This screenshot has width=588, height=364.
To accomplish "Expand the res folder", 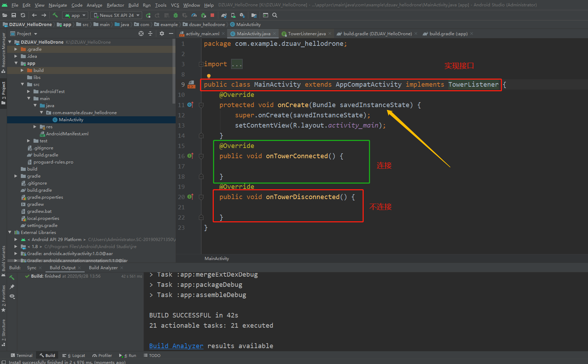I will pyautogui.click(x=35, y=127).
